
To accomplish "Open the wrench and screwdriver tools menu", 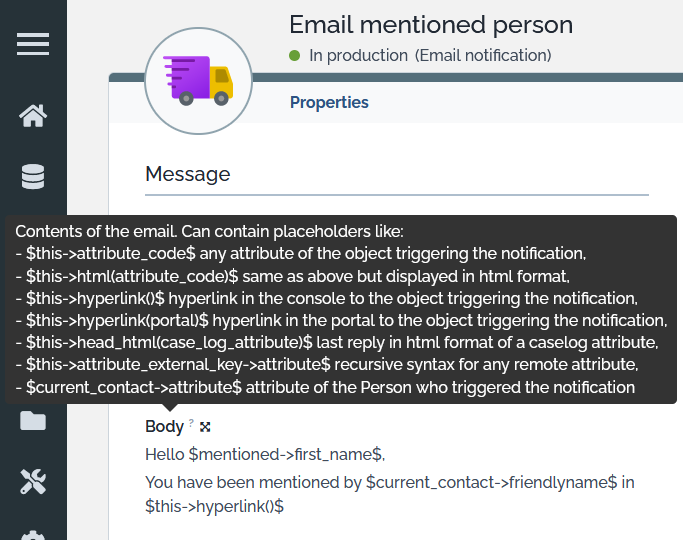I will tap(33, 482).
